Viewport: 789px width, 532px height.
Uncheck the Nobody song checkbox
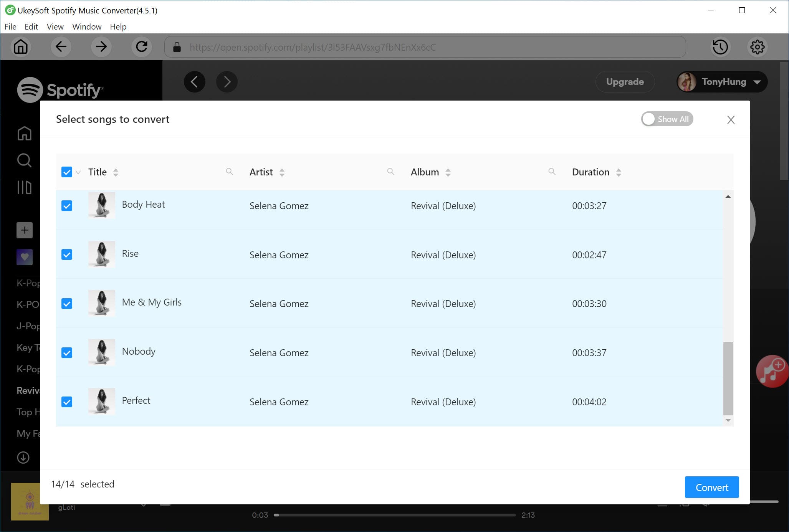click(x=66, y=353)
